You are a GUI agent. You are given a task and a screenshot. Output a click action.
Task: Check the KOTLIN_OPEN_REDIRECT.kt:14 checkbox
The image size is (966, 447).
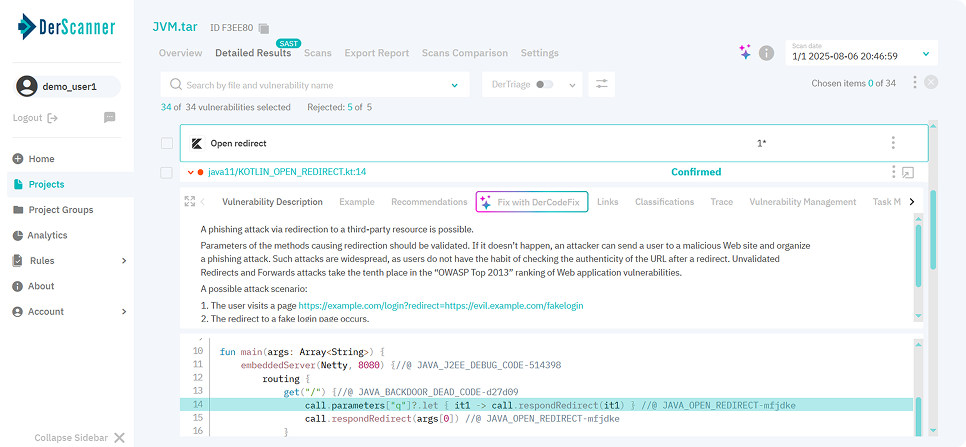tap(166, 172)
